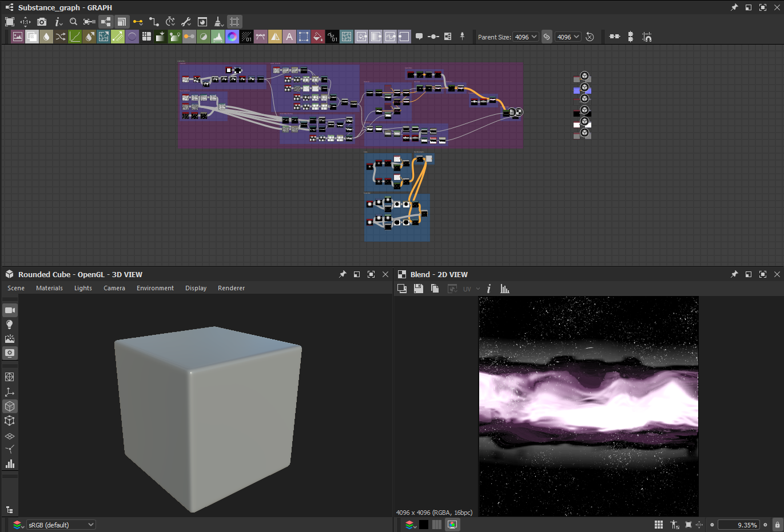This screenshot has width=784, height=532.
Task: Add a Levels node from the toolbar
Action: (218, 37)
